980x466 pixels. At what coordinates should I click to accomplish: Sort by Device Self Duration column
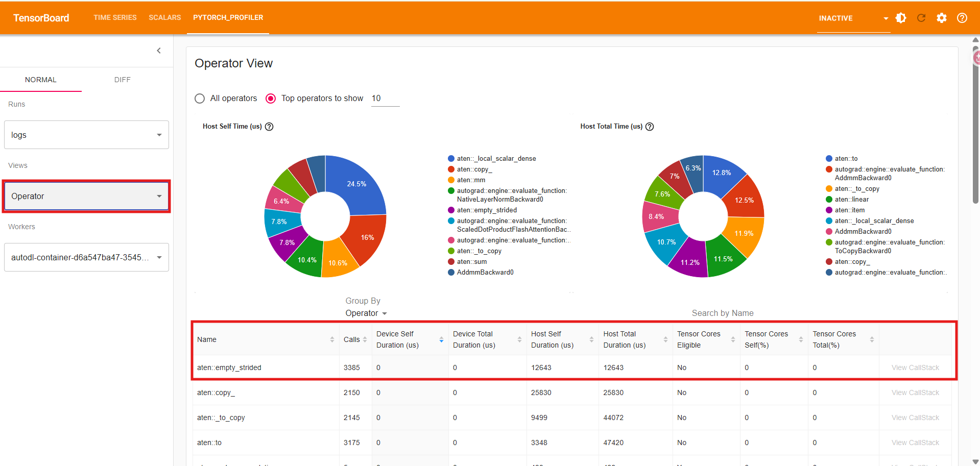pos(441,339)
